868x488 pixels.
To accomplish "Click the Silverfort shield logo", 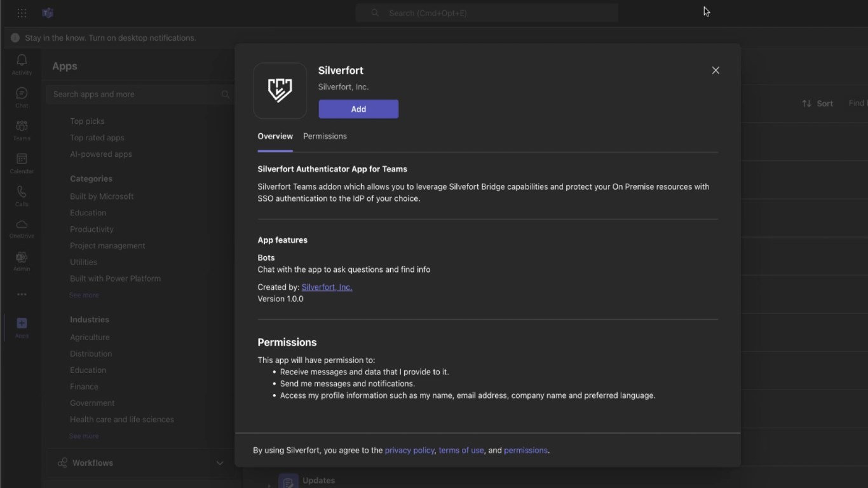I will click(x=280, y=91).
